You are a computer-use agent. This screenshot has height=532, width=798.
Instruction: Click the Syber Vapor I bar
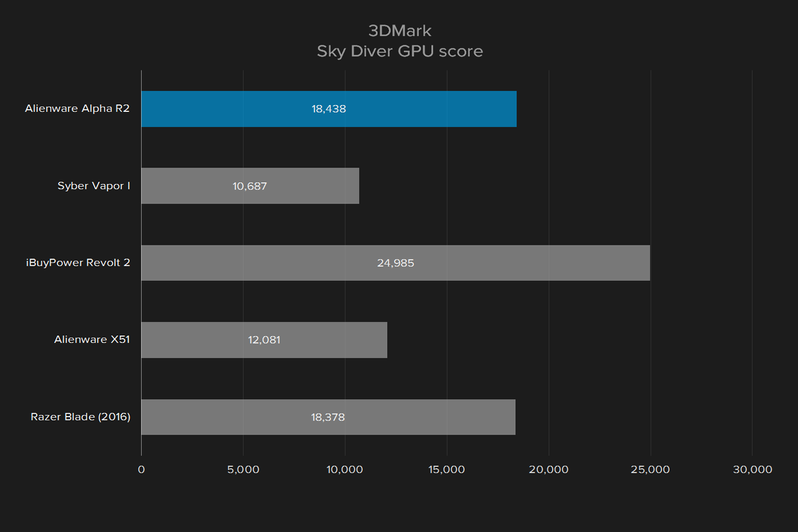click(250, 186)
